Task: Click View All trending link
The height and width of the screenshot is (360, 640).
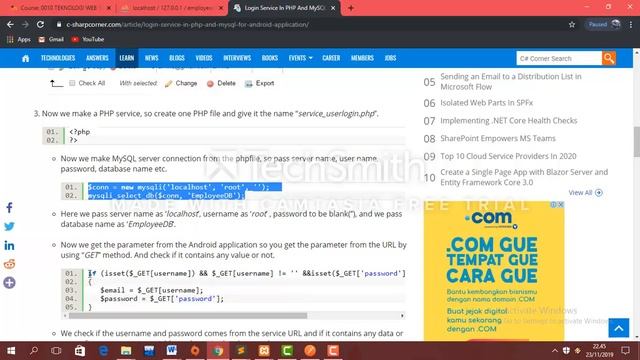Action: 585,193
